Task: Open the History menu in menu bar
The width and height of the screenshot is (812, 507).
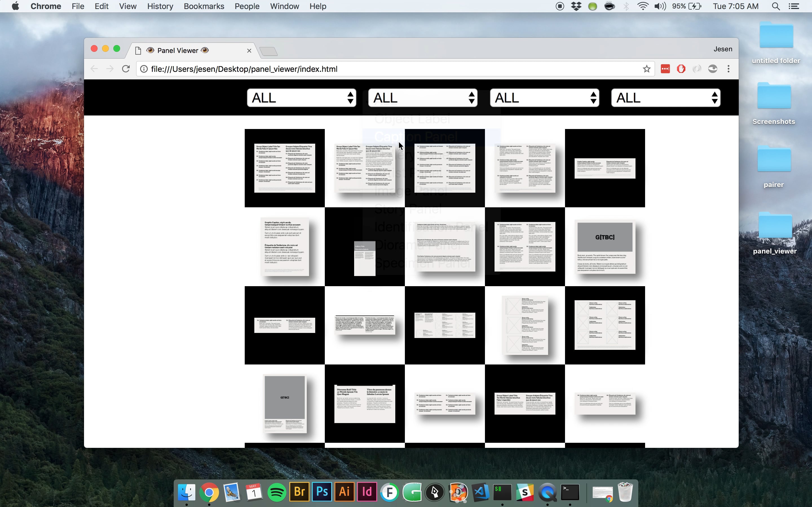Action: 160,6
